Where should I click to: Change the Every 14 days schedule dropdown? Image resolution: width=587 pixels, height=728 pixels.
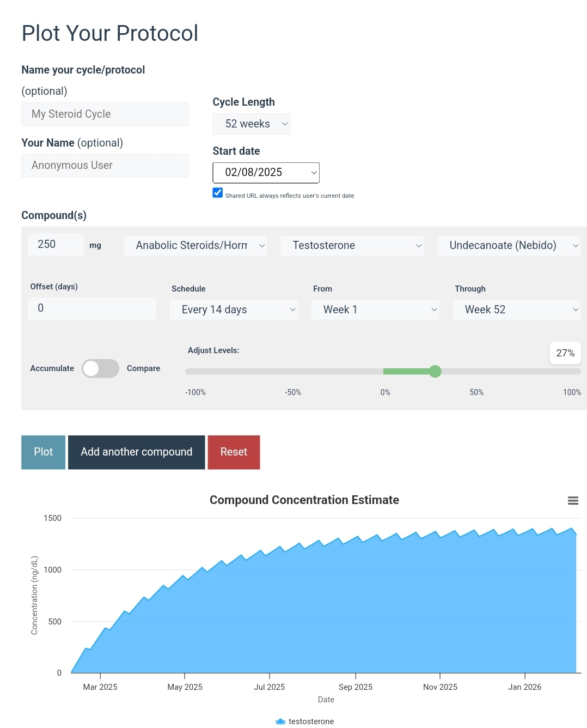tap(234, 310)
